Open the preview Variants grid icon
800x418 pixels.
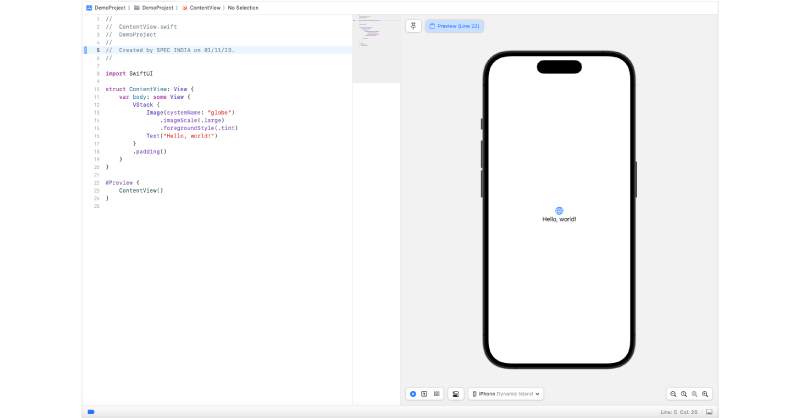click(437, 394)
